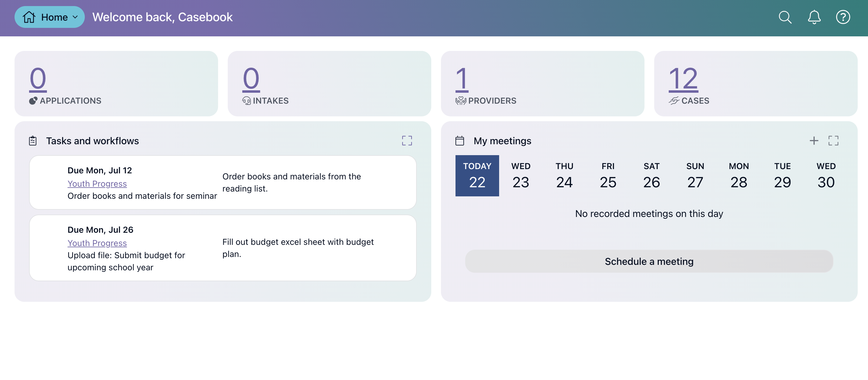
Task: Open the 0 Intakes count link
Action: click(x=251, y=79)
